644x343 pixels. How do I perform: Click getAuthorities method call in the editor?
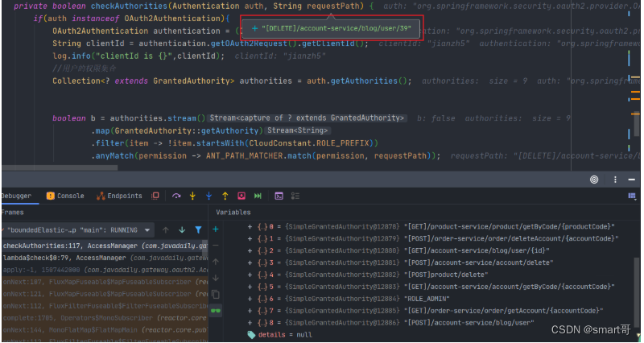pyautogui.click(x=365, y=81)
